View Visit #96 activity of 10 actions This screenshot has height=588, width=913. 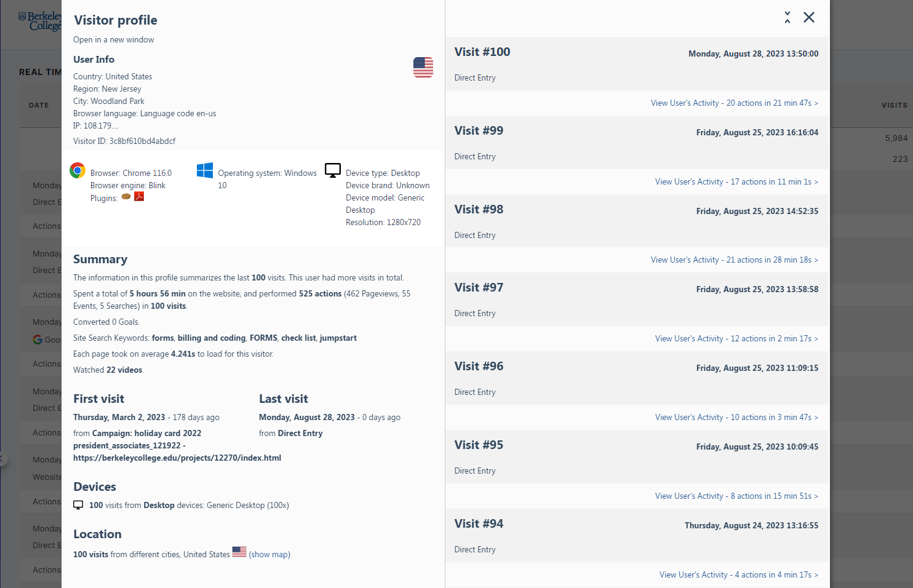point(736,418)
